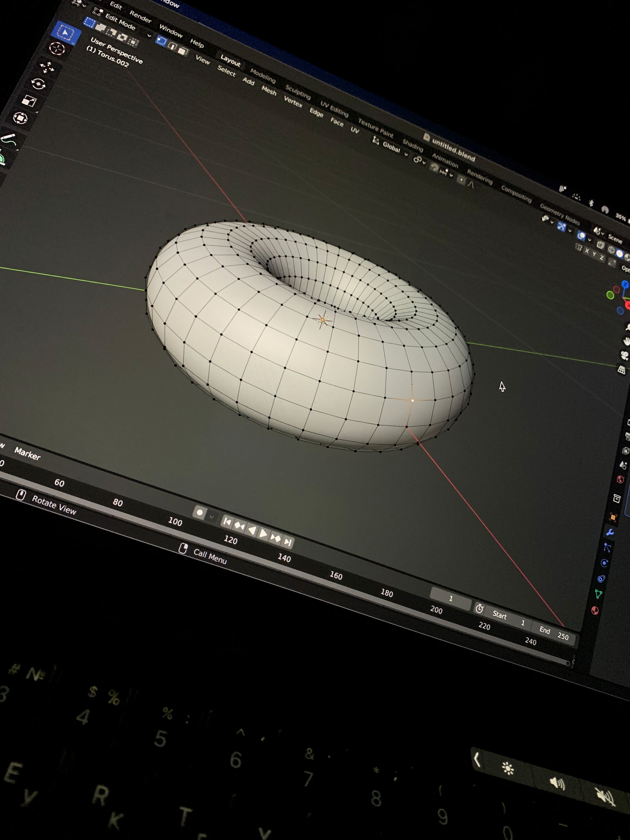Click the blue Z axis gizmo circle
Screen dimensions: 630x840
pyautogui.click(x=625, y=284)
